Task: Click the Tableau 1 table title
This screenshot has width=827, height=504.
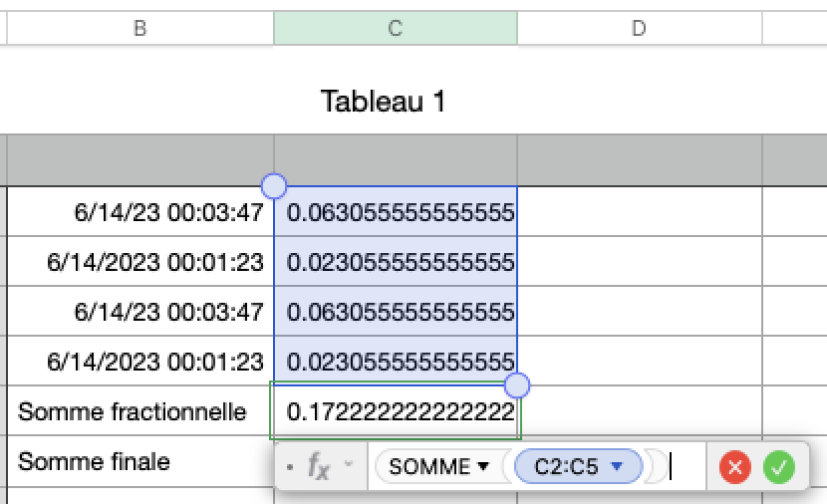Action: tap(384, 101)
